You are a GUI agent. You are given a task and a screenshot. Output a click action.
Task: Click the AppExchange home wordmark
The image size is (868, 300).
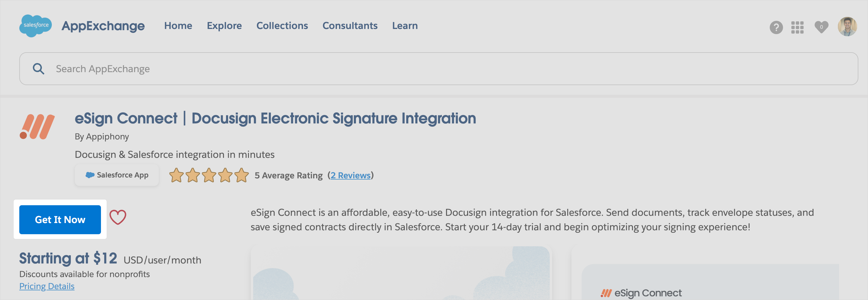[x=103, y=26]
